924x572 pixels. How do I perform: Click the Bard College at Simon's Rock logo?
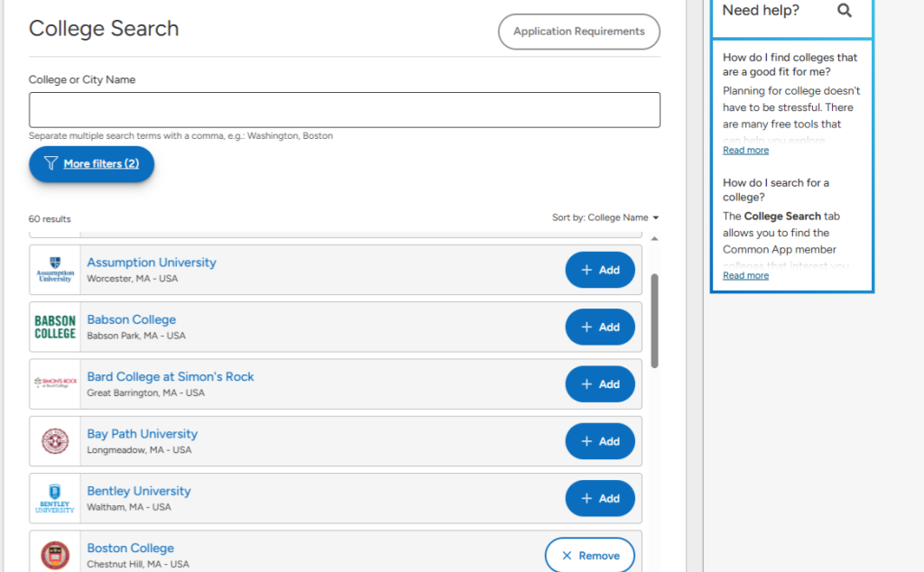[55, 383]
